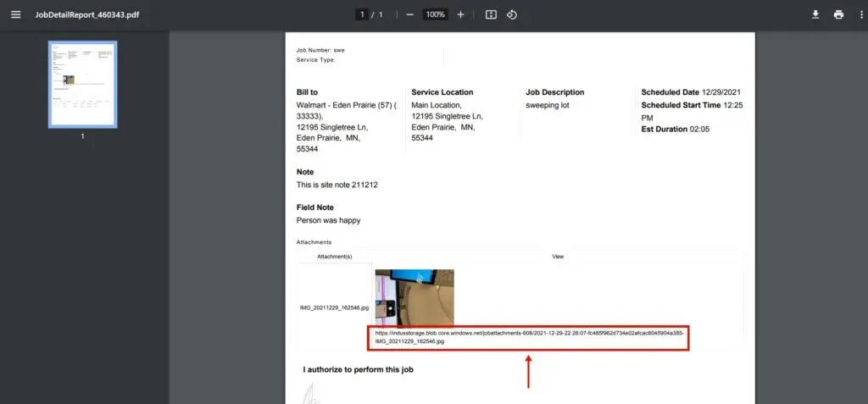Click Main Location under Service Location
This screenshot has width=868, height=404.
(437, 105)
